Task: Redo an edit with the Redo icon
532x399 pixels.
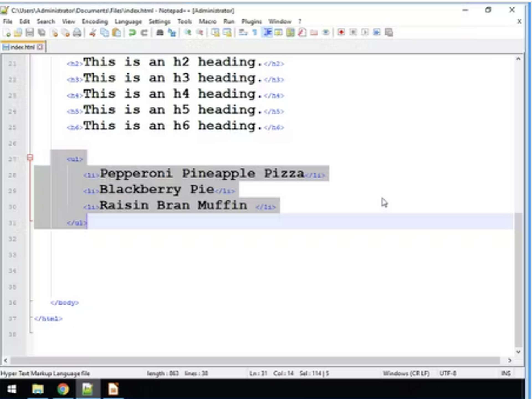Action: (144, 32)
